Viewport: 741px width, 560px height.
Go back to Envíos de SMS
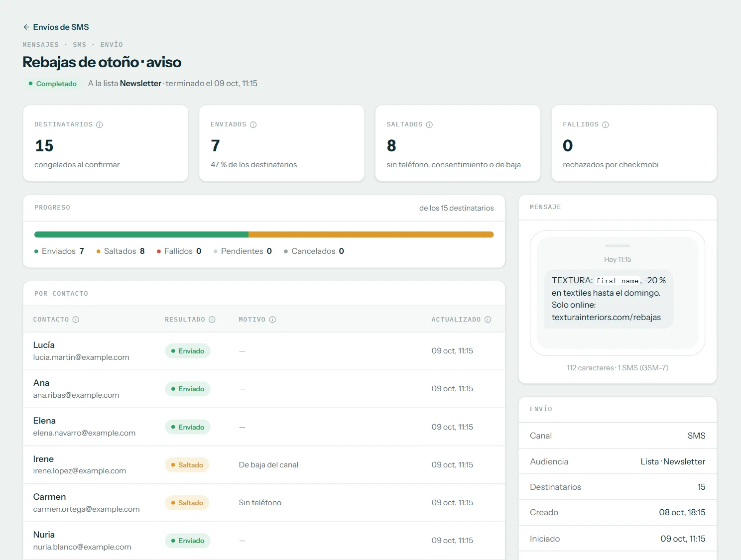pos(56,27)
